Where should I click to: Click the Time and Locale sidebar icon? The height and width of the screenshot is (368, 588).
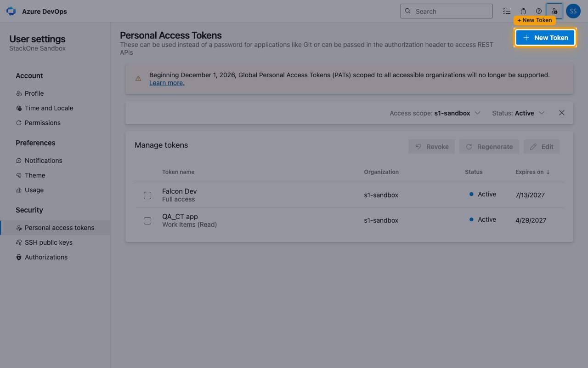coord(19,108)
